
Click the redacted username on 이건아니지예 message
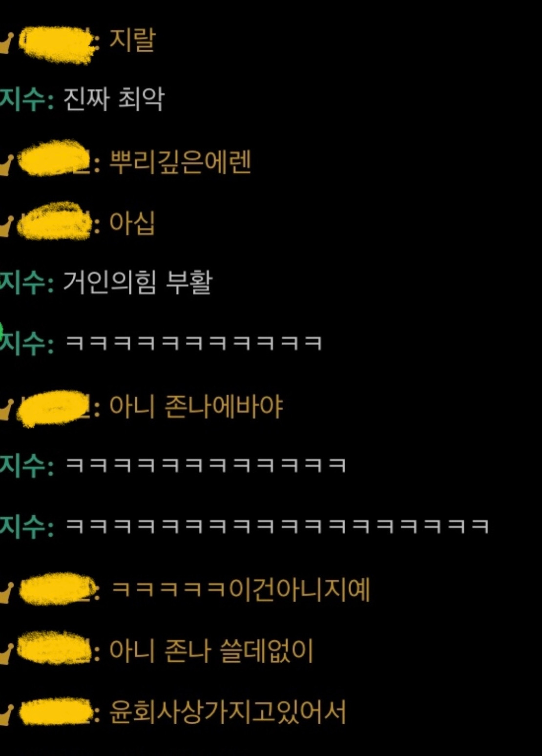click(58, 589)
